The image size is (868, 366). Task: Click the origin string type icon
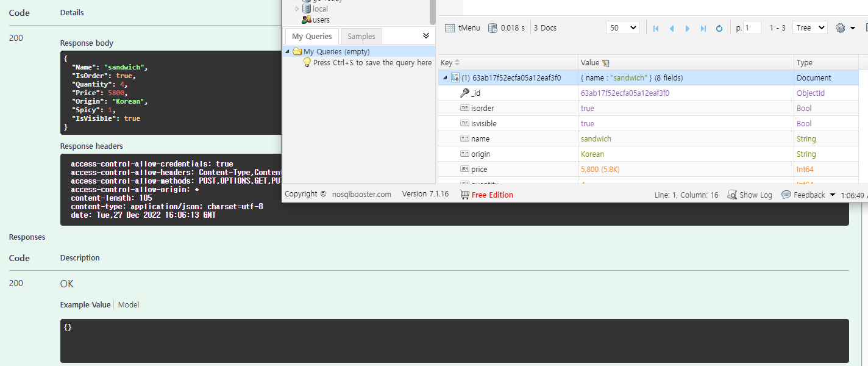(464, 154)
